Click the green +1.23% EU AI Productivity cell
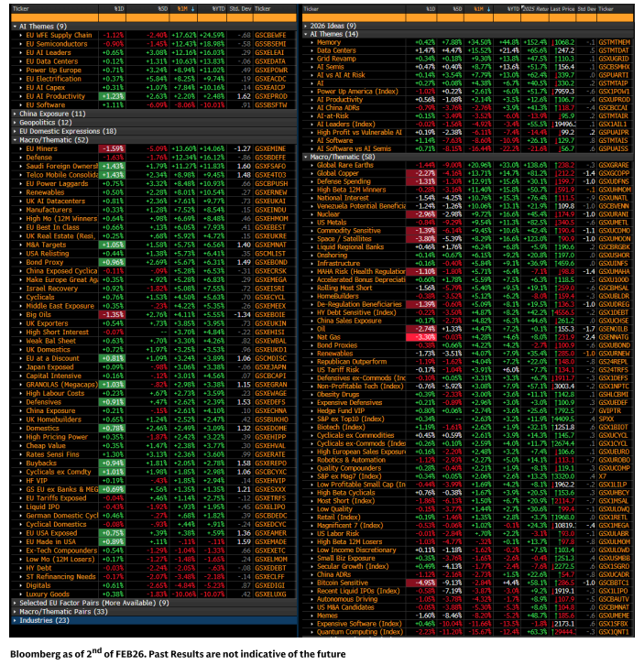The image size is (644, 665). pos(112,95)
